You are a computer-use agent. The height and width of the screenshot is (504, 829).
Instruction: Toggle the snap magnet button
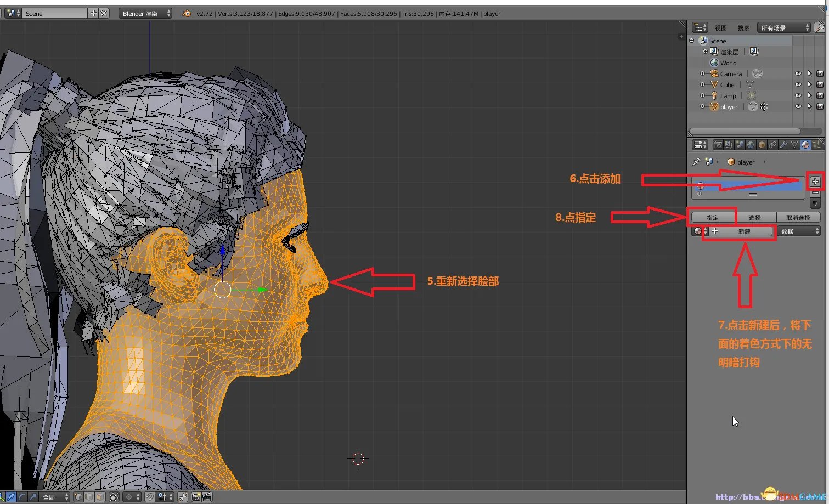150,497
